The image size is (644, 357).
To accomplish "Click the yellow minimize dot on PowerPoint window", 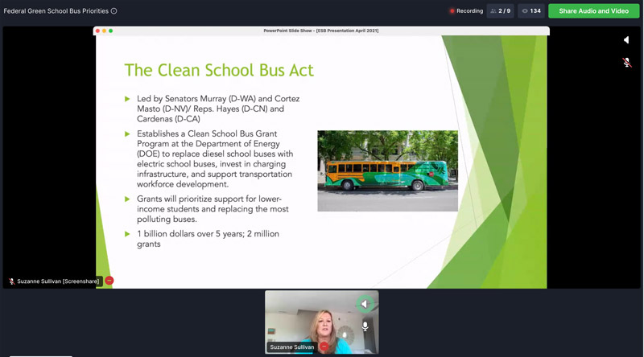I will [x=105, y=31].
